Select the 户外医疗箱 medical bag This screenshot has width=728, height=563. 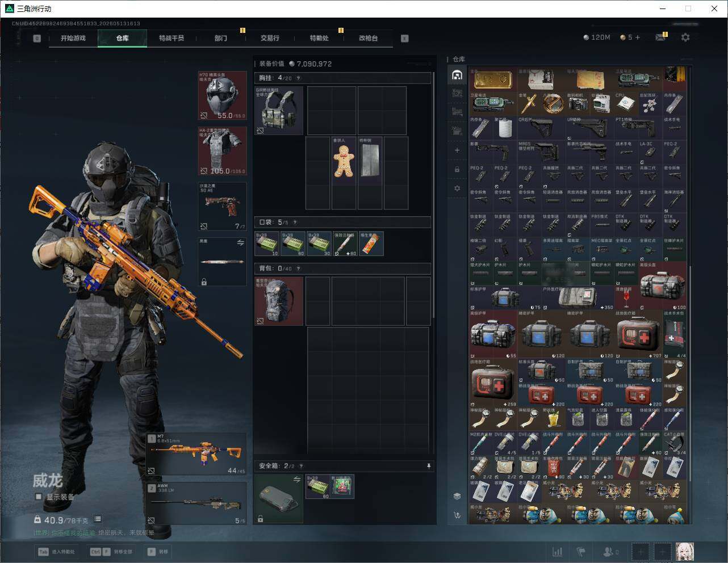click(578, 297)
